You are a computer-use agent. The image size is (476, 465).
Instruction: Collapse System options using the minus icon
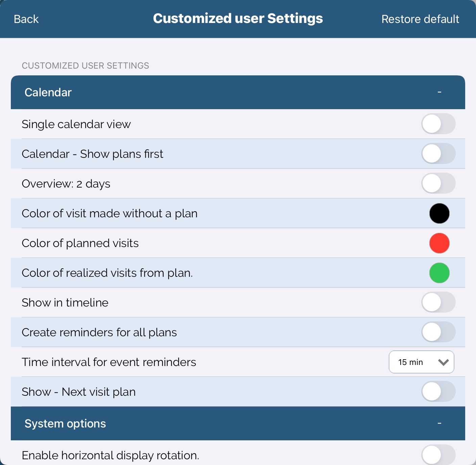click(x=439, y=423)
